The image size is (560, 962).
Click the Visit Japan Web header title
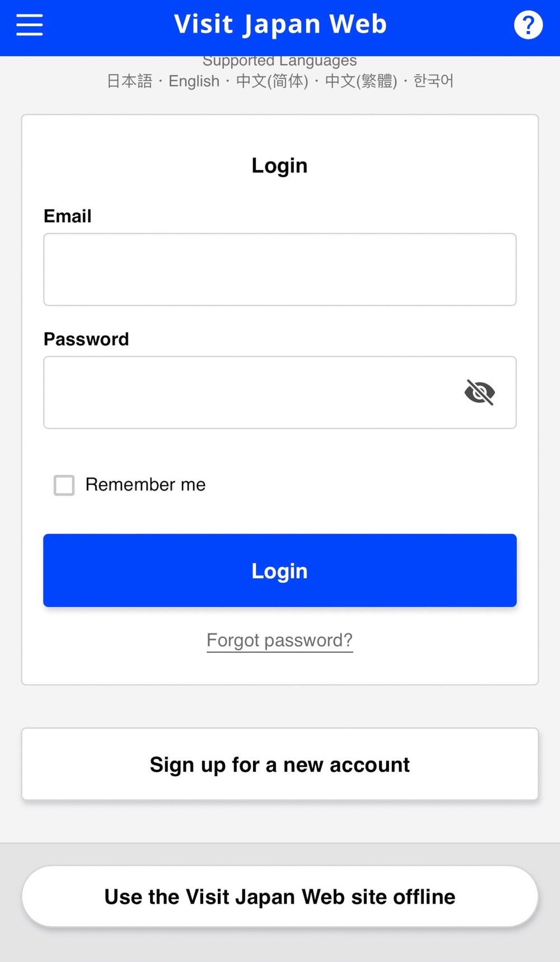coord(280,25)
